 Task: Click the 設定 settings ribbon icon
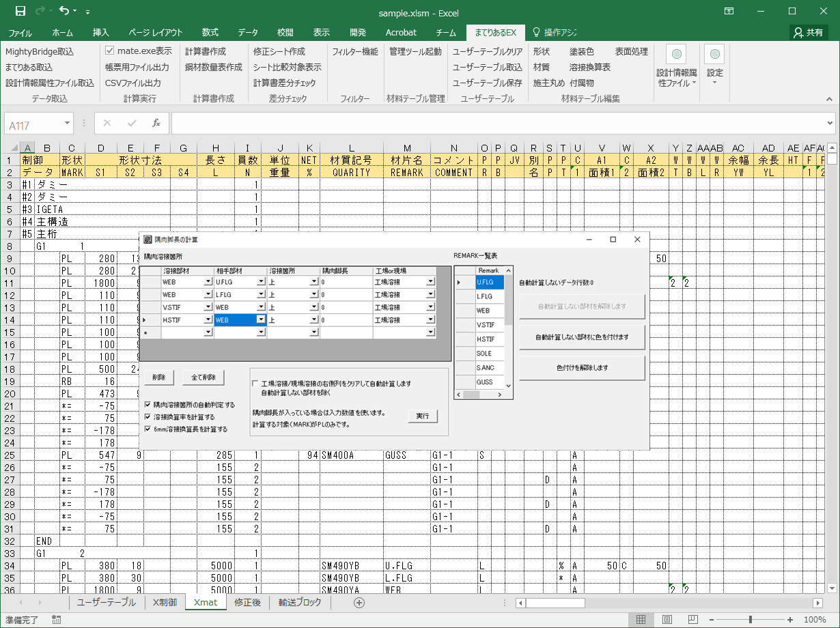pos(714,55)
